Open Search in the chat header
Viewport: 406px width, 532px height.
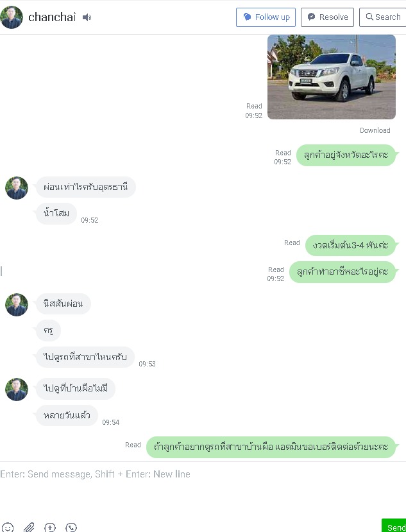tap(383, 17)
